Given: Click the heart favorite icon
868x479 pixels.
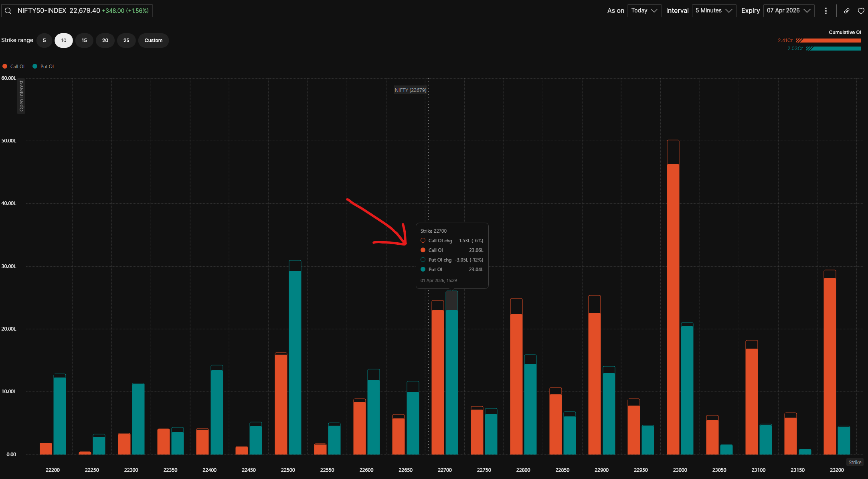Looking at the screenshot, I should pyautogui.click(x=861, y=11).
